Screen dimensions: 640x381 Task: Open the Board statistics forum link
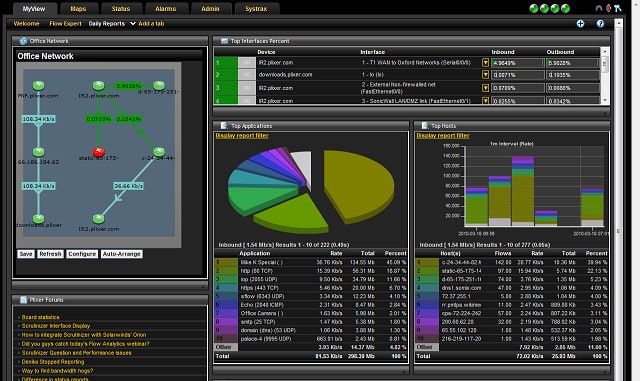(40, 317)
